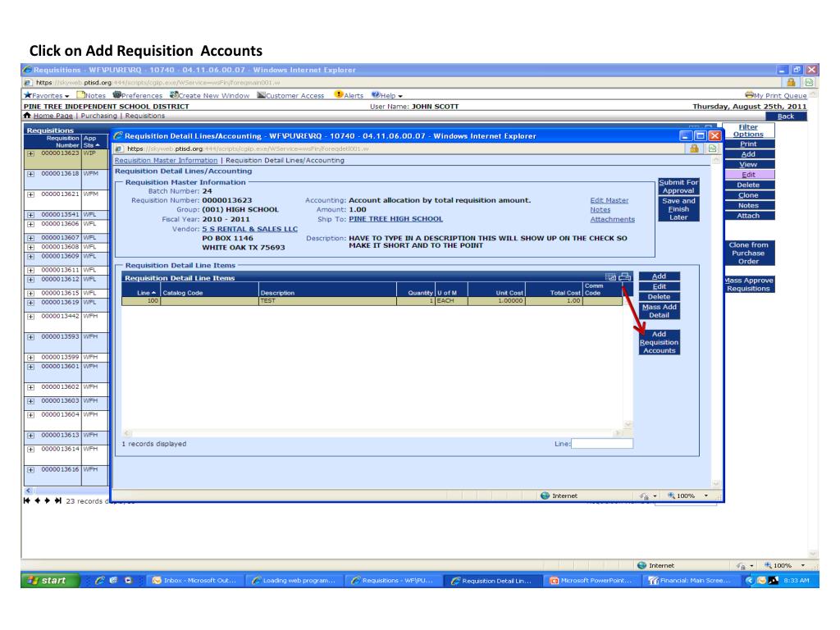Switch to Requisitions taskbar window button
This screenshot has width=840, height=630.
(394, 580)
